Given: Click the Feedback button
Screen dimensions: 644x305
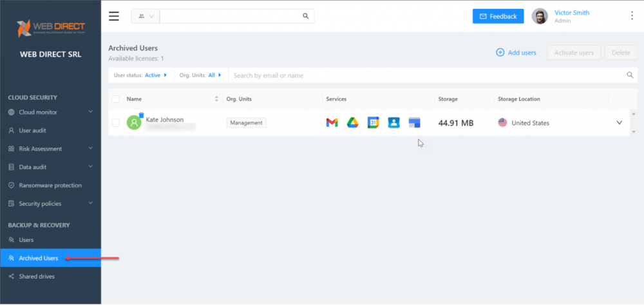Looking at the screenshot, I should pyautogui.click(x=498, y=16).
